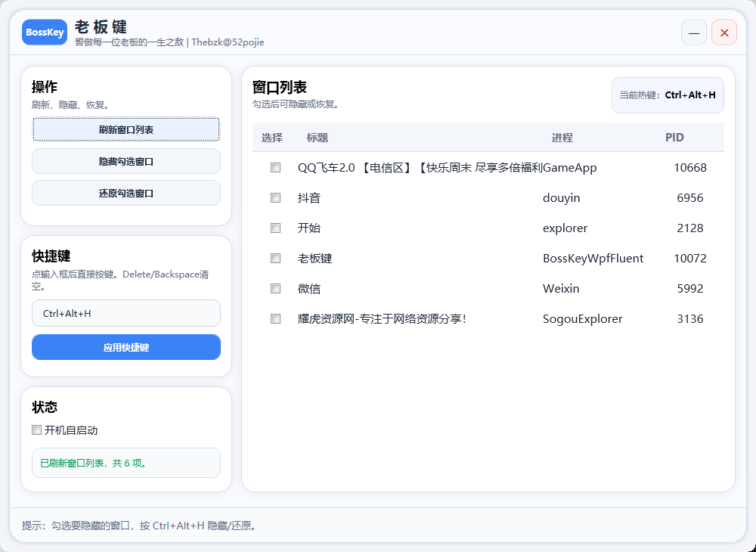
Task: Check the QQ飞车2.0 window checkbox
Action: point(275,168)
